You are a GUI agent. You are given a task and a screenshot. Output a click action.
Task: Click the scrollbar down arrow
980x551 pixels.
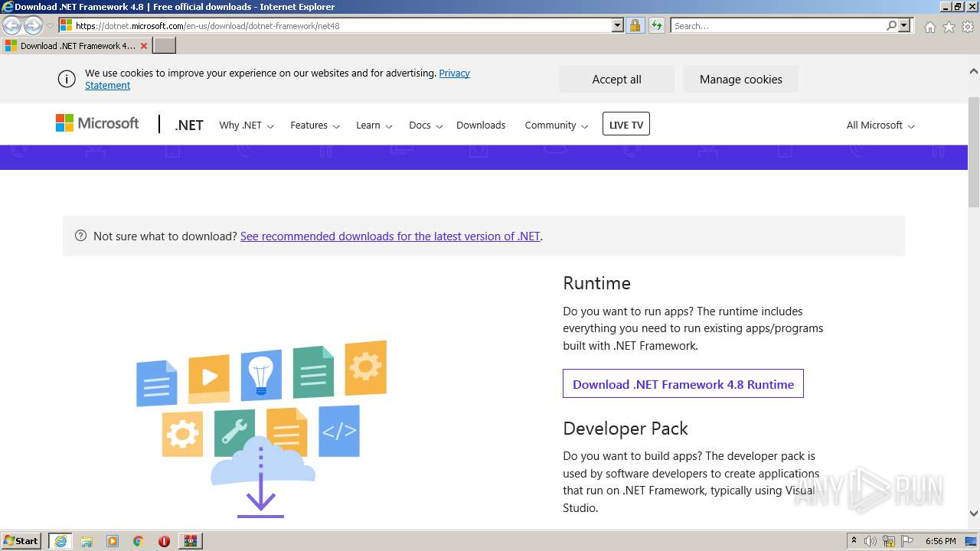coord(974,514)
